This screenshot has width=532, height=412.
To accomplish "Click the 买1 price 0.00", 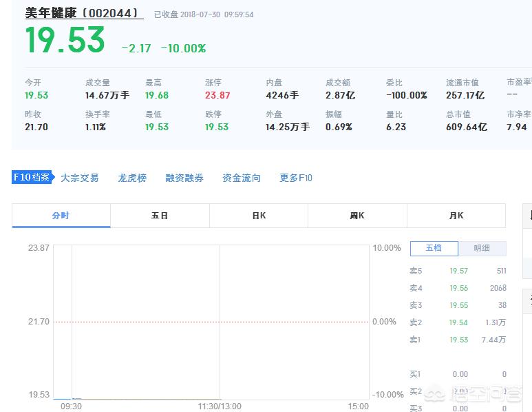I will pyautogui.click(x=460, y=374).
